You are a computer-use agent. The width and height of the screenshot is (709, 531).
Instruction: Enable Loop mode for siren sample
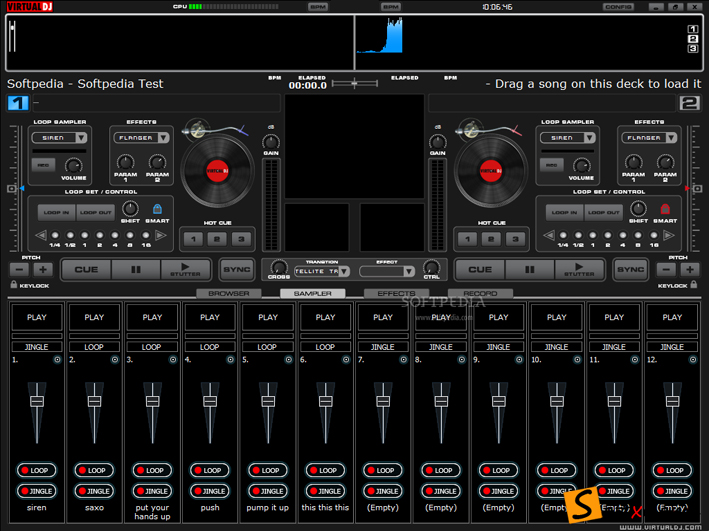tap(37, 470)
